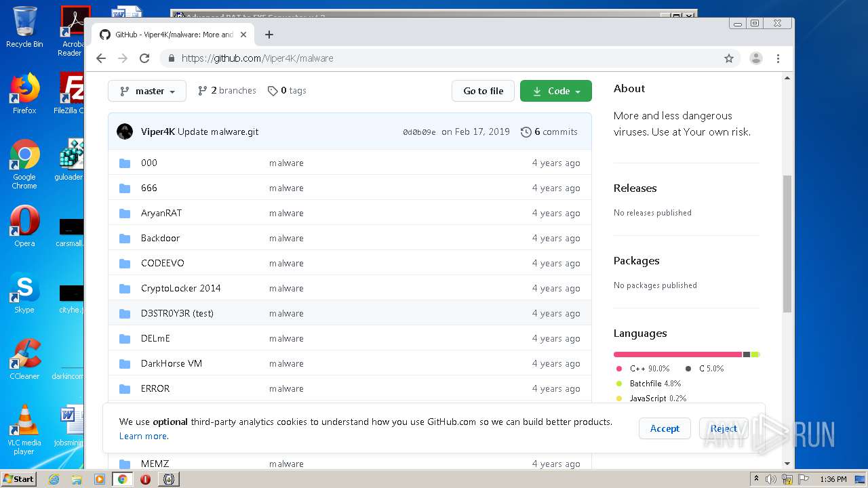Screen dimensions: 868x488
Task: Reload the GitHub page
Action: click(144, 58)
